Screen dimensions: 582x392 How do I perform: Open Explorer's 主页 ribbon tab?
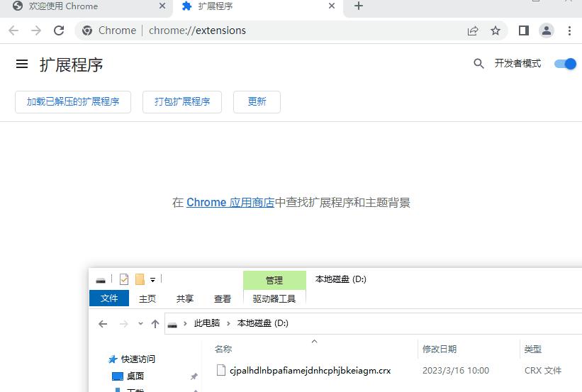(x=147, y=298)
